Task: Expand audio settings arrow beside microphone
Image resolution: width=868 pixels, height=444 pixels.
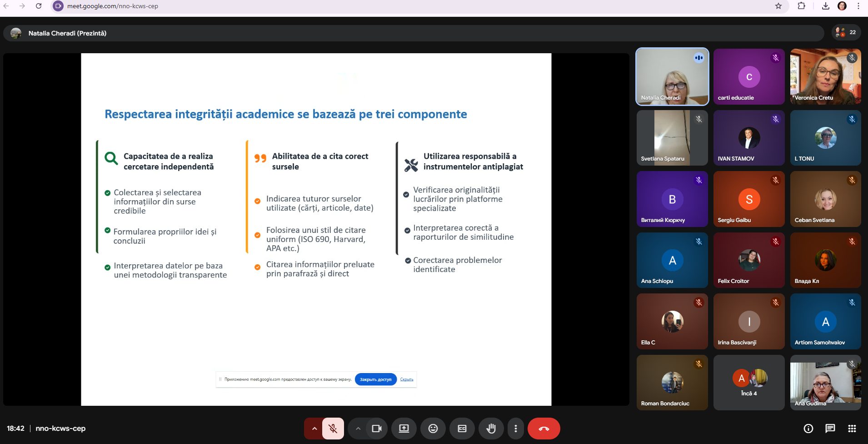Action: tap(314, 429)
